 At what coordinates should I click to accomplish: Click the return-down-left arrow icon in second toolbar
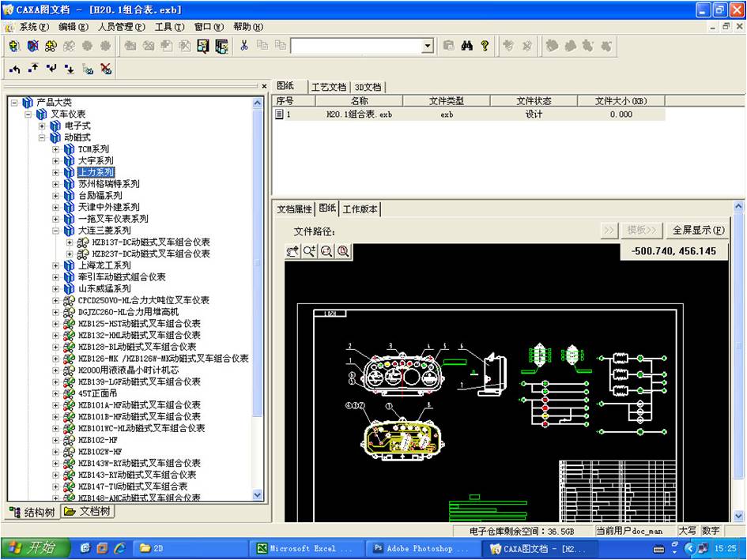(51, 70)
